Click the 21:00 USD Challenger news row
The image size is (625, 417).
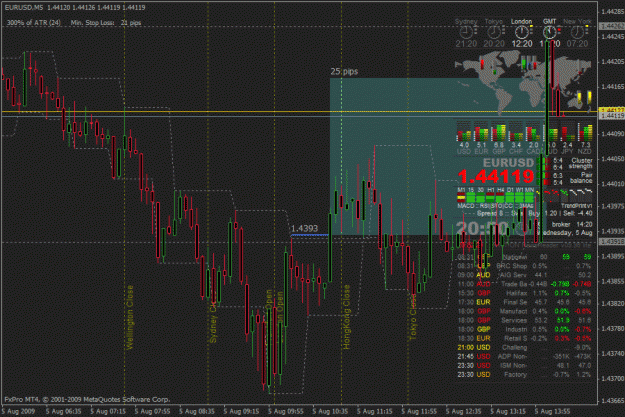[x=525, y=348]
